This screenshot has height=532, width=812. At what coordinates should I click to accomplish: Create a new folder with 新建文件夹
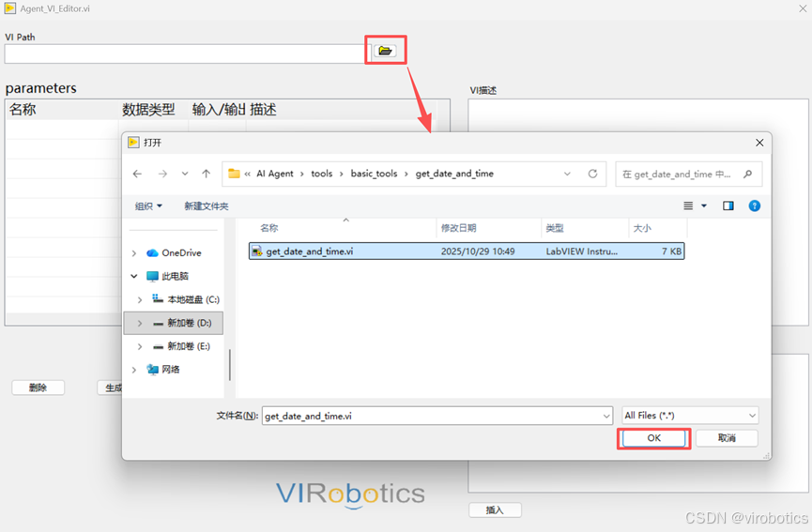207,206
